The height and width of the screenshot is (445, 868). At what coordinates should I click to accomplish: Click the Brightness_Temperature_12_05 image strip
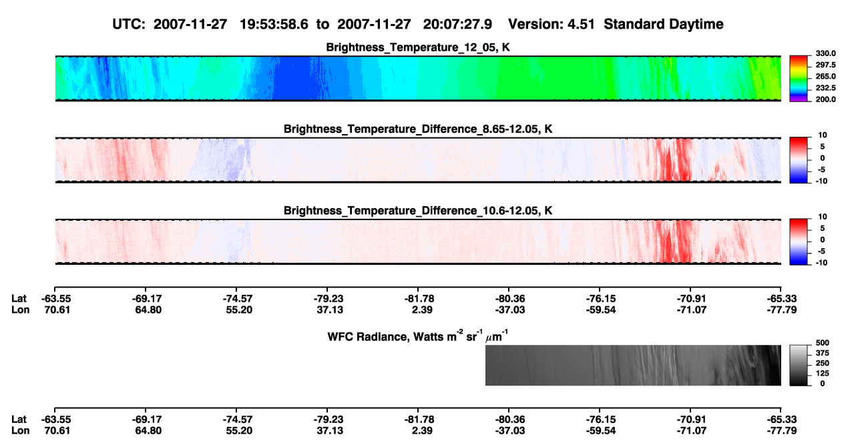[x=417, y=79]
